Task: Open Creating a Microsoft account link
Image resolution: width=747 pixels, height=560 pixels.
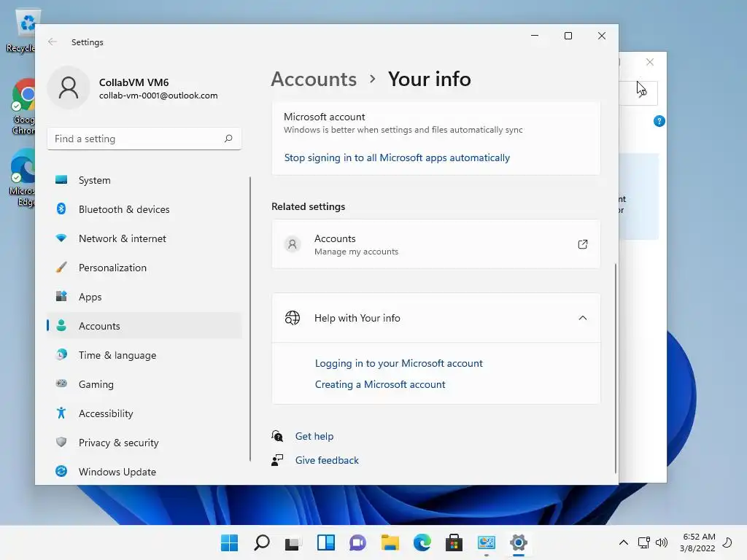Action: (x=380, y=384)
